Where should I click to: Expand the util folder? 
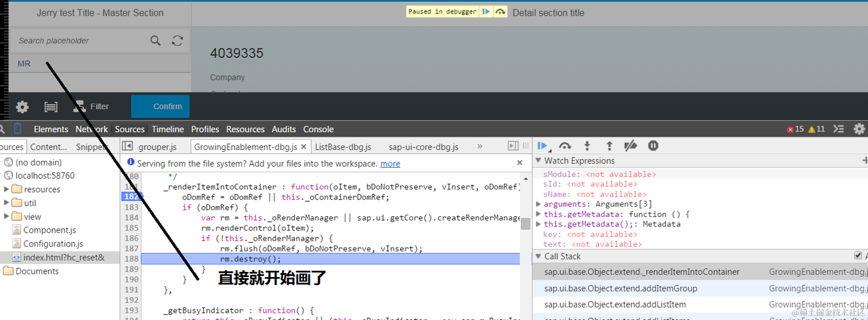pos(6,202)
